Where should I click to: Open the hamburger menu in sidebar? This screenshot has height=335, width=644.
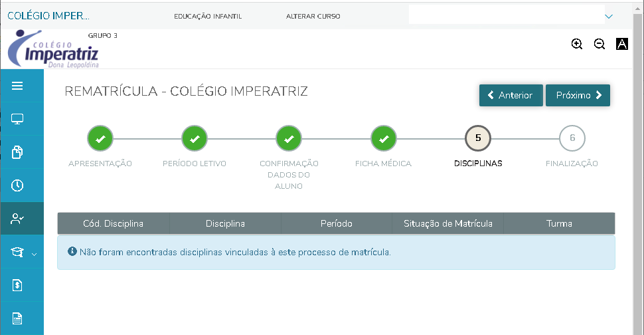tap(17, 86)
